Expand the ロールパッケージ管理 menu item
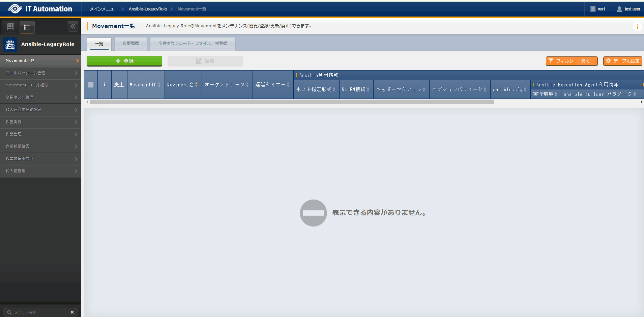The width and height of the screenshot is (644, 317). (x=40, y=73)
